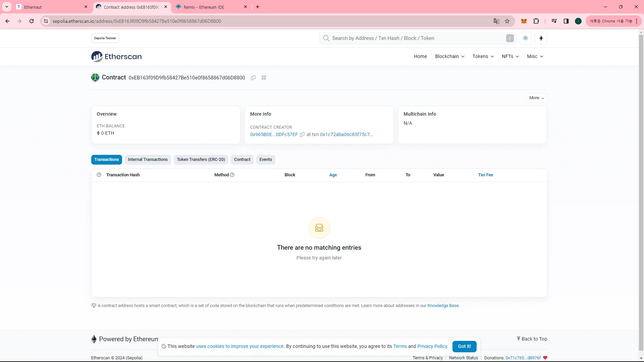Open contract creator 0x965B0E...0DFc57EF link

[x=274, y=134]
